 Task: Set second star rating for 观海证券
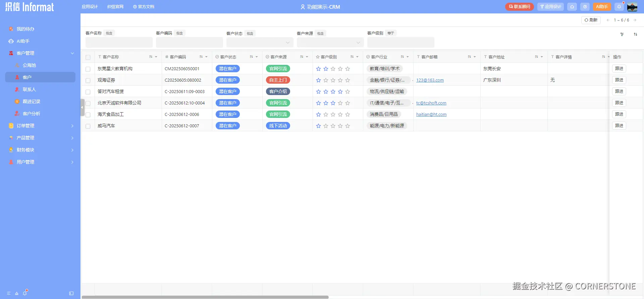click(326, 80)
